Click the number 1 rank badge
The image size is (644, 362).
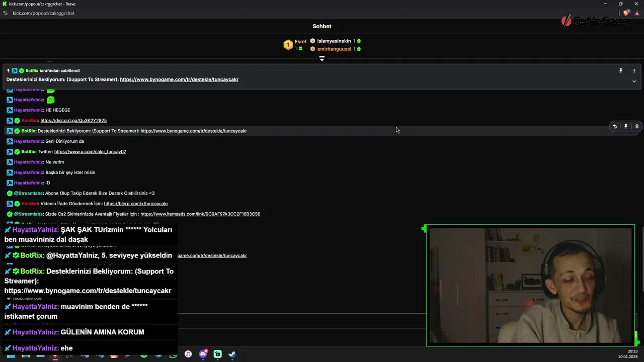coord(288,45)
